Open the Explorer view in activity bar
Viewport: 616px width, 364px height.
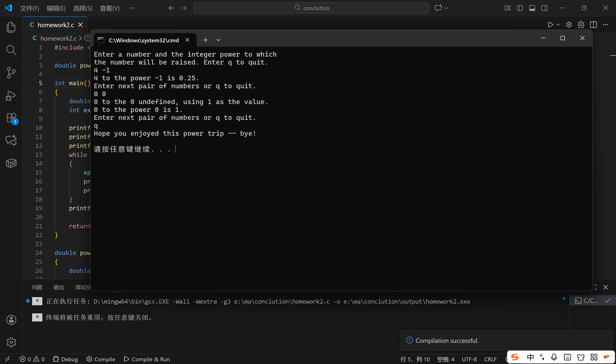11,27
